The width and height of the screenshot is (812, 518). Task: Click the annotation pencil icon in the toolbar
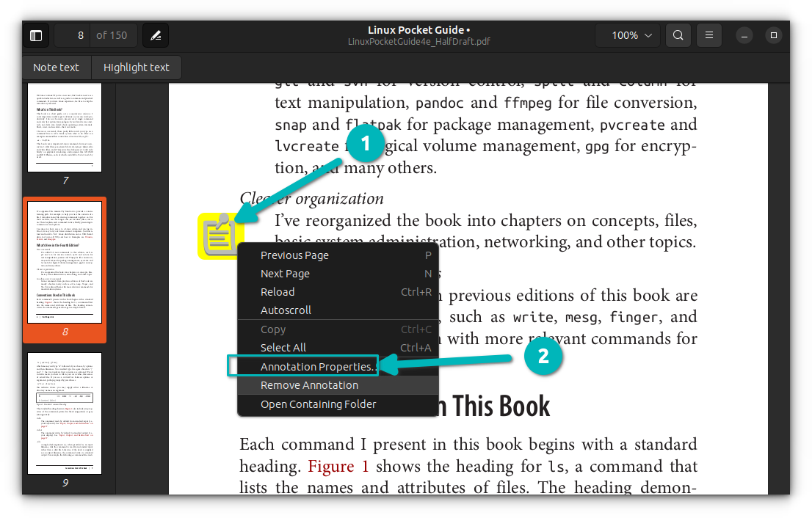click(155, 34)
